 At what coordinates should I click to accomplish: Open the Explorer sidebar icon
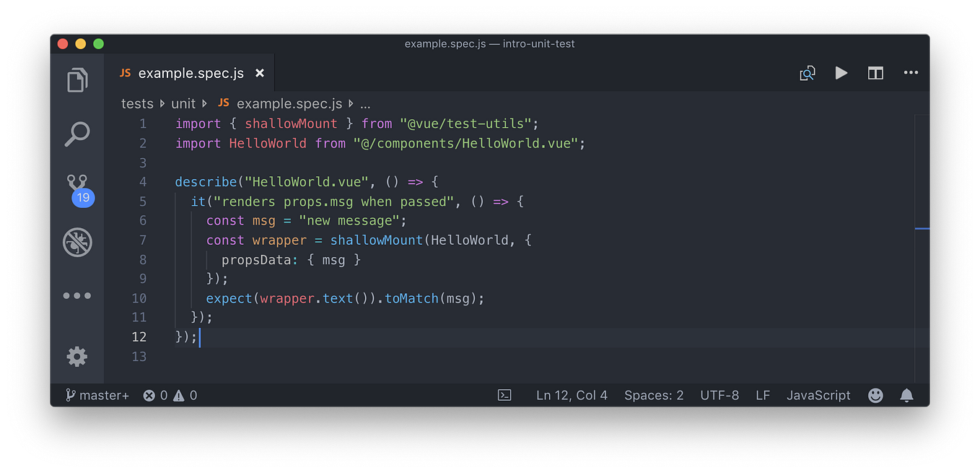[77, 79]
